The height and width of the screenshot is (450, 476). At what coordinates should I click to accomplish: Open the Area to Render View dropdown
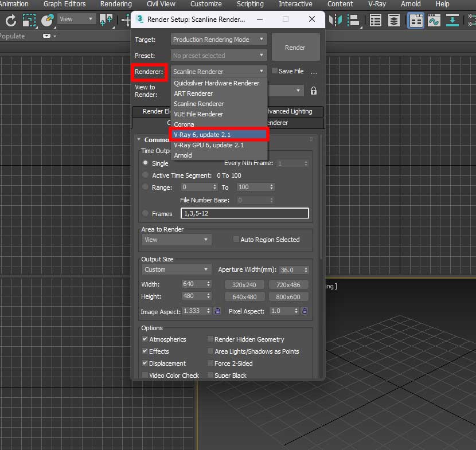(x=177, y=240)
